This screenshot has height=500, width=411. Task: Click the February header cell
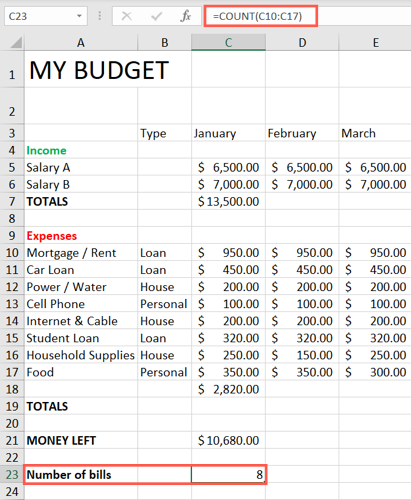[x=302, y=133]
